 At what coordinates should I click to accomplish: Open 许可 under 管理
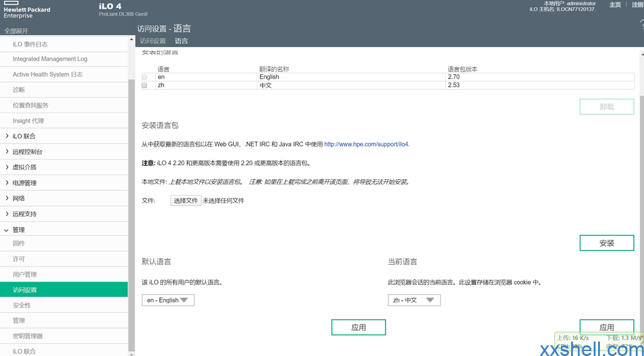tap(64, 259)
